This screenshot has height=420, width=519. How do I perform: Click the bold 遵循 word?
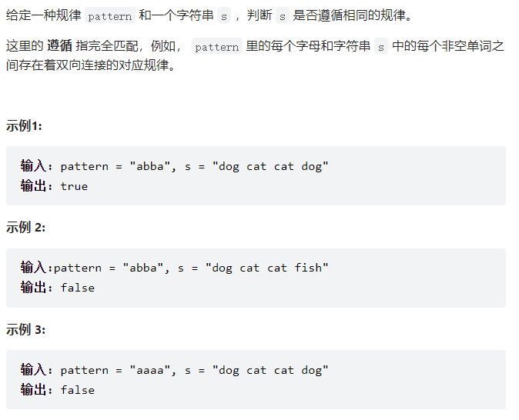click(59, 46)
